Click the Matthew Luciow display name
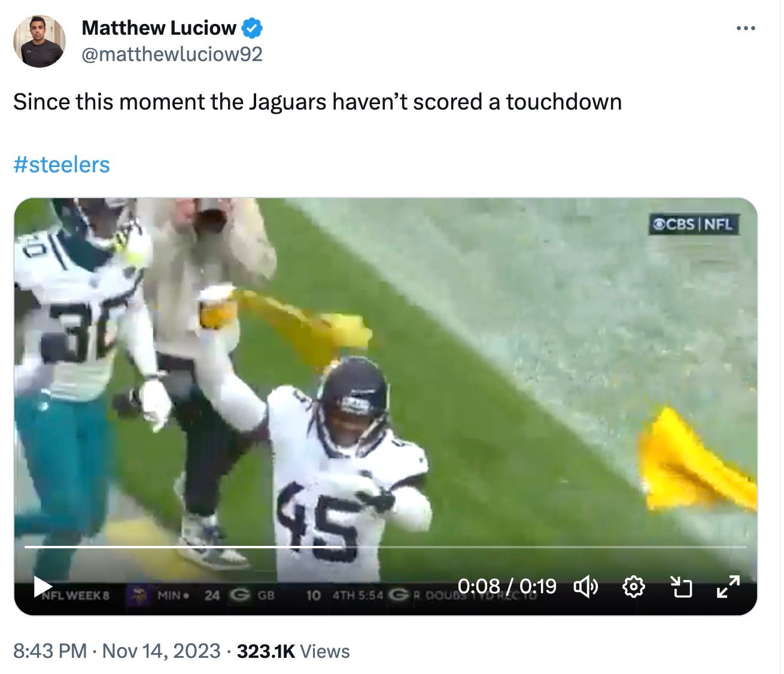784x674 pixels. [159, 28]
